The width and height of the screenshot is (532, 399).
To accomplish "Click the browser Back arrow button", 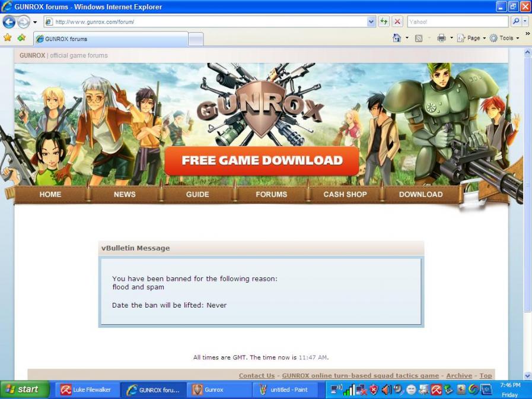I will pyautogui.click(x=9, y=22).
